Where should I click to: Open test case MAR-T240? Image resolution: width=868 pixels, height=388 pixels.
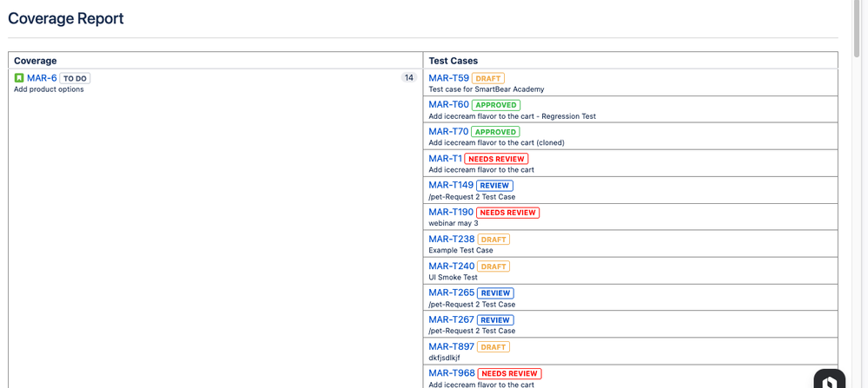[451, 266]
